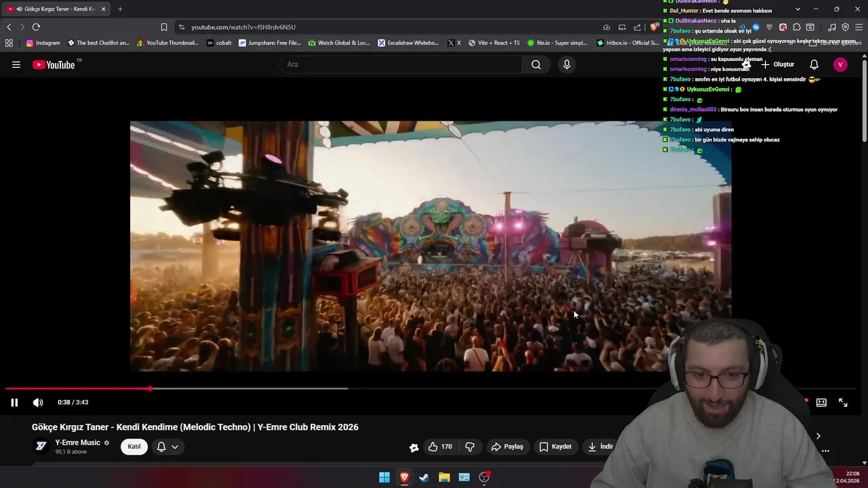Open the browser main menu icon

coord(859,27)
